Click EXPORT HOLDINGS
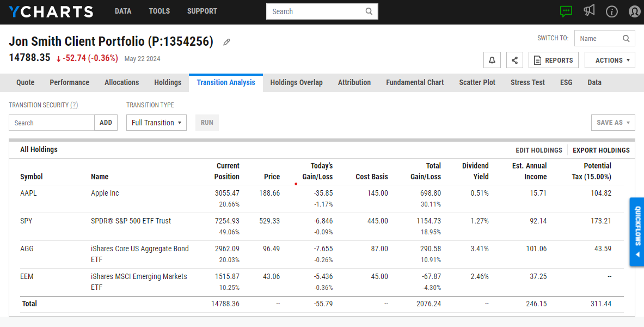 tap(601, 150)
